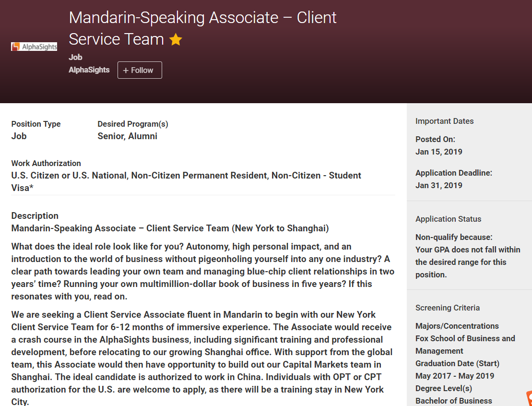Image resolution: width=532 pixels, height=406 pixels.
Task: Follow the AlphaSights employer
Action: (140, 70)
